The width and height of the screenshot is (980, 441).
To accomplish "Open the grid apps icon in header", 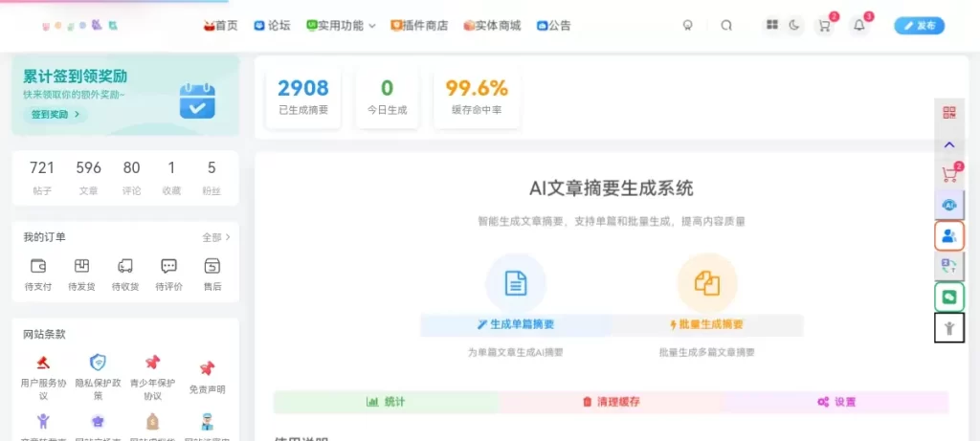I will tap(772, 26).
